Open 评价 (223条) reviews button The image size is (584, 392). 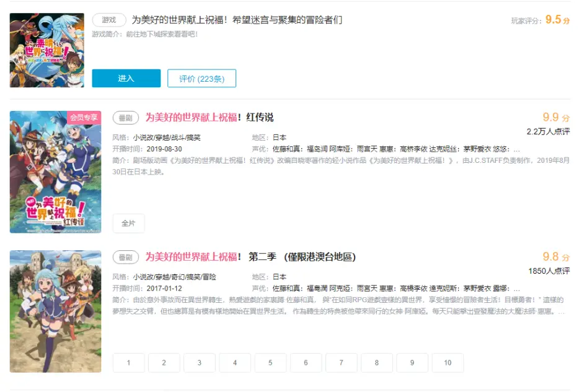click(201, 78)
